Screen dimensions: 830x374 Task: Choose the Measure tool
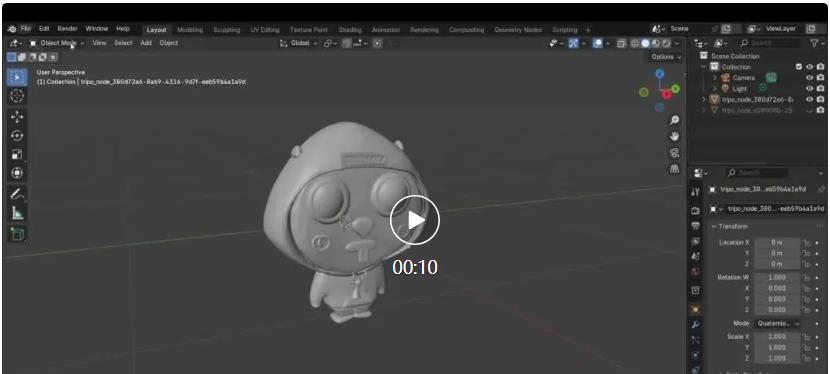coord(17,213)
